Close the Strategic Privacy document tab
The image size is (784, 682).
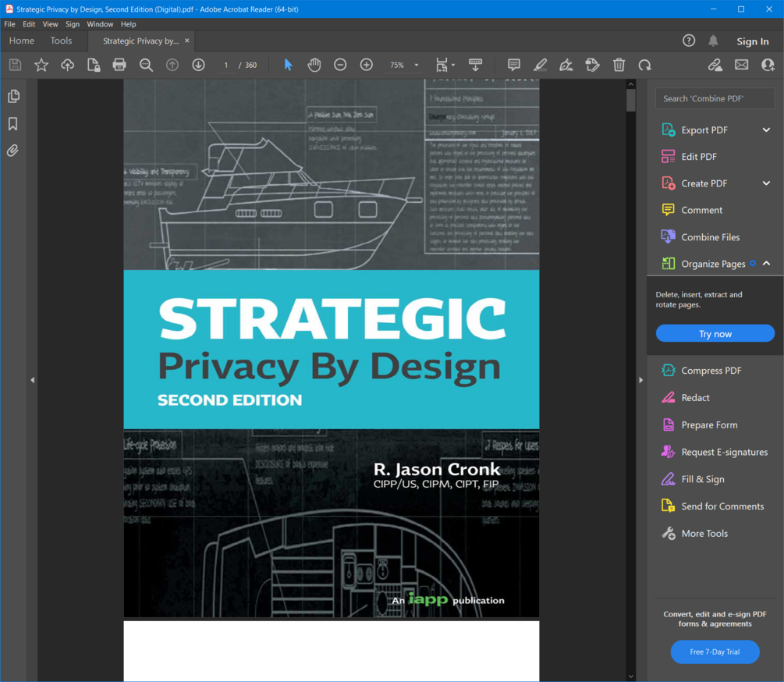coord(187,41)
